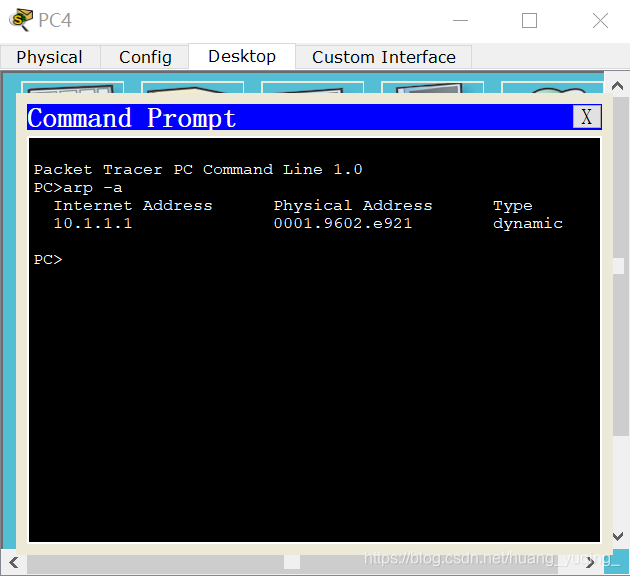630x577 pixels.
Task: Click the fourth desktop app icon behind the prompt
Action: [432, 87]
